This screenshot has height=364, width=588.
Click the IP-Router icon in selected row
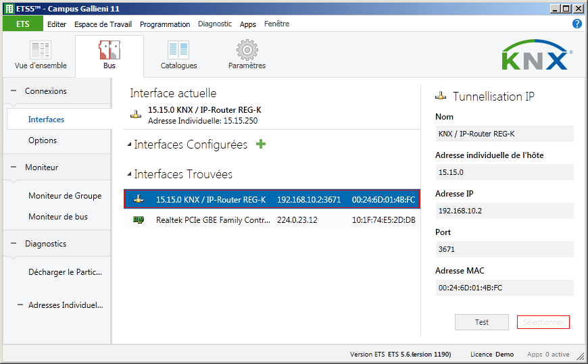pos(139,199)
